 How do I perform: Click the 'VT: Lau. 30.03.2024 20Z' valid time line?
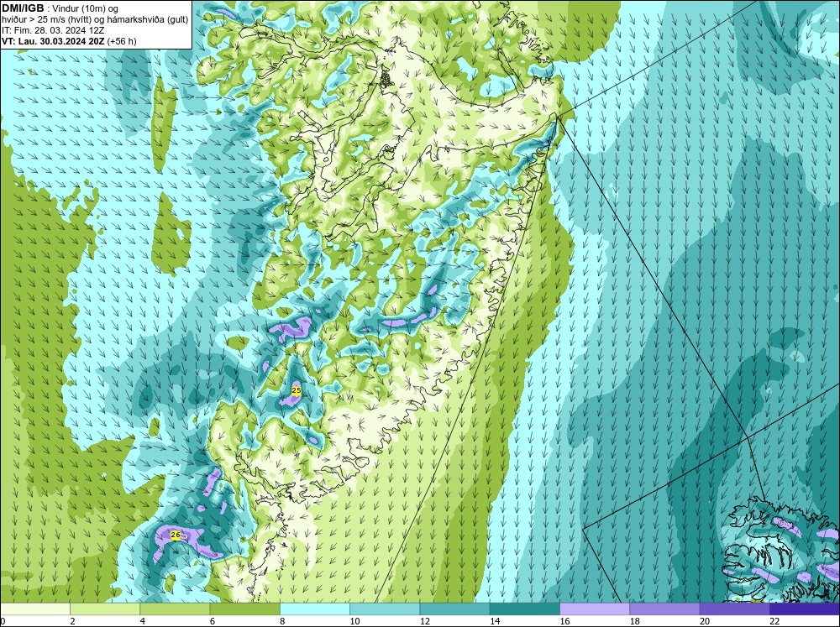pyautogui.click(x=69, y=41)
